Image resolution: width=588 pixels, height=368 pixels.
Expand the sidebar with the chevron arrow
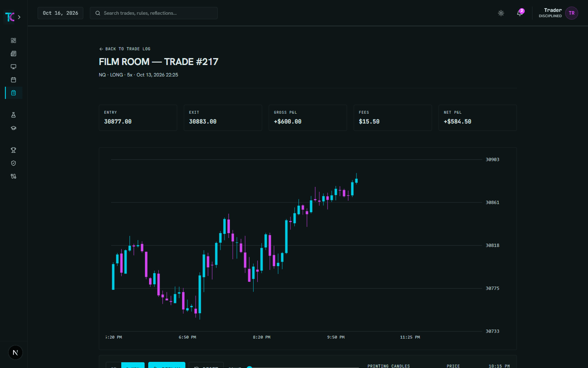19,17
